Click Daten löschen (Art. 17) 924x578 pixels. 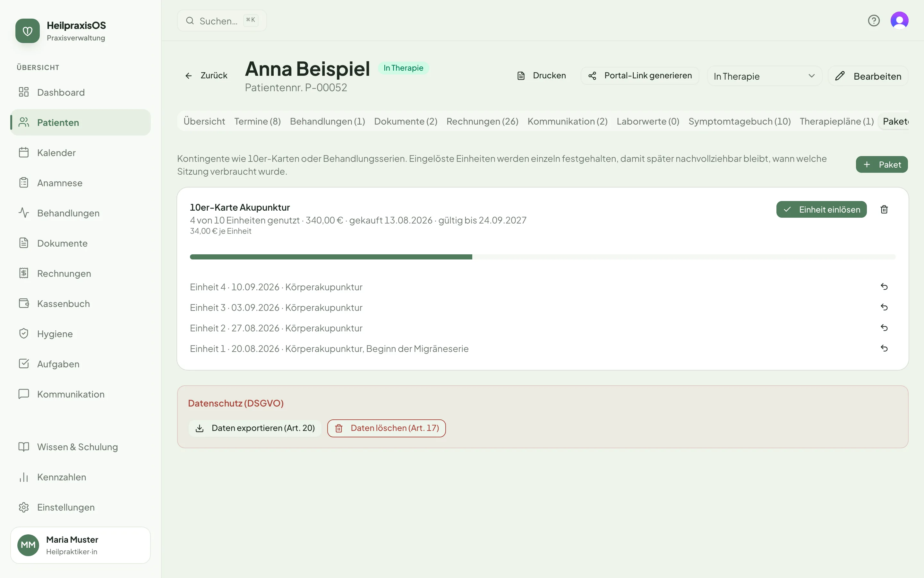pyautogui.click(x=386, y=428)
